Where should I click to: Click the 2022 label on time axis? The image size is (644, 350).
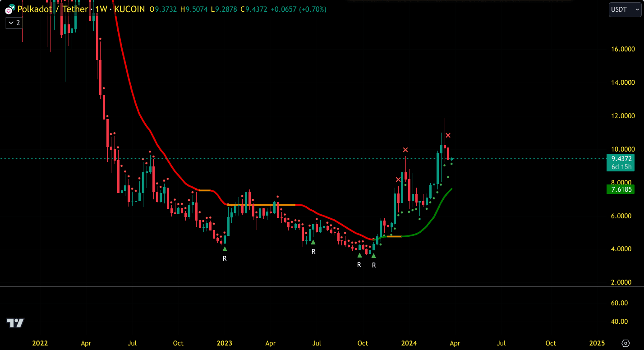pos(40,343)
